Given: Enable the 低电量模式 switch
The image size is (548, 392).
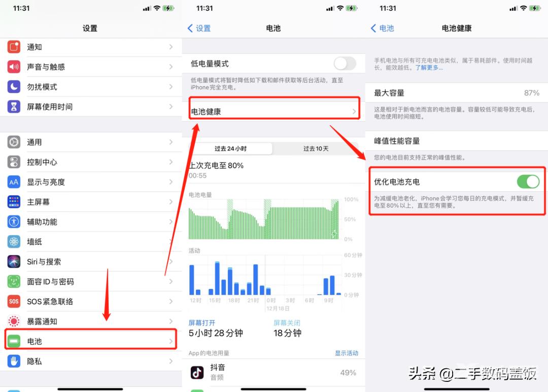Looking at the screenshot, I should (x=345, y=63).
